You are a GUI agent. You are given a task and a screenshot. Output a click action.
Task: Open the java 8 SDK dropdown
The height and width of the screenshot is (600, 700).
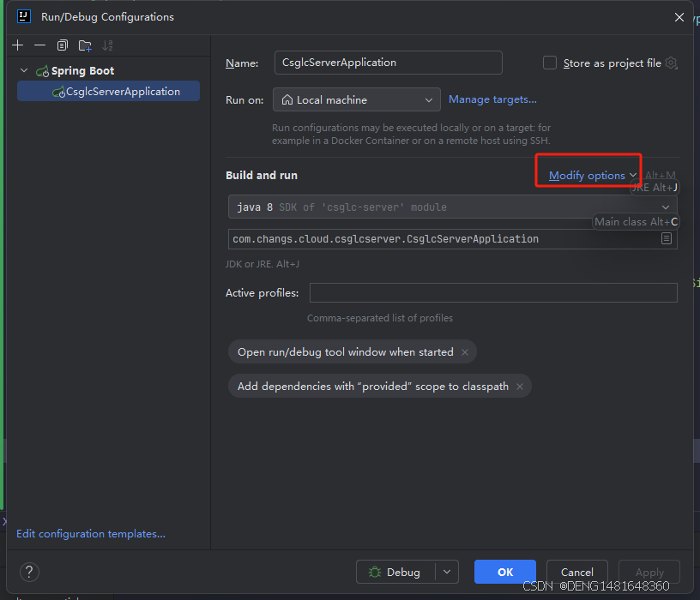click(x=666, y=207)
